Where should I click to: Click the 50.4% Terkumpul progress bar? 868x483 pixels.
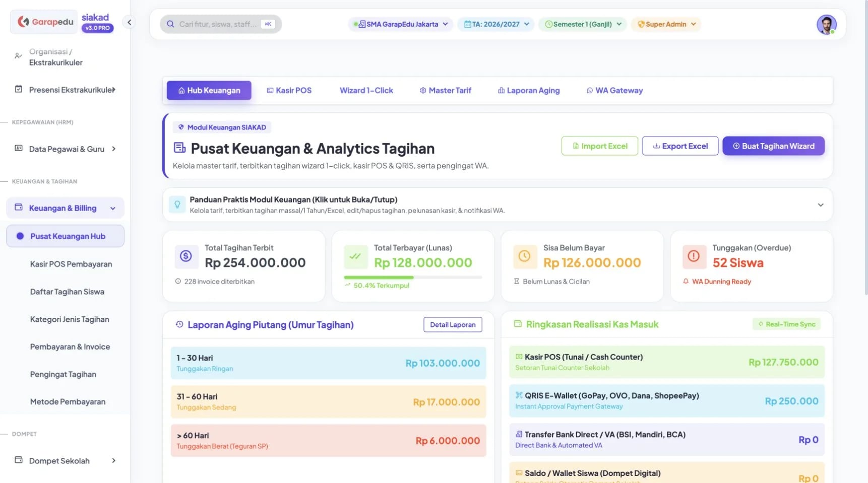pyautogui.click(x=413, y=278)
